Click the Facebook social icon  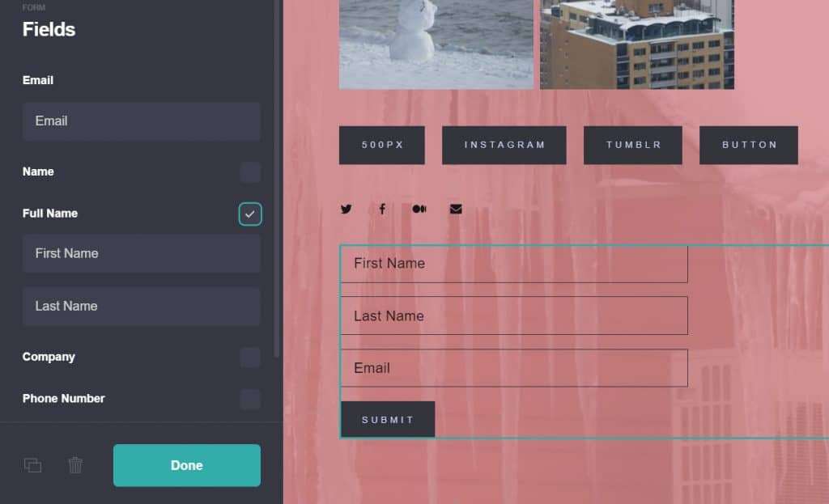382,210
